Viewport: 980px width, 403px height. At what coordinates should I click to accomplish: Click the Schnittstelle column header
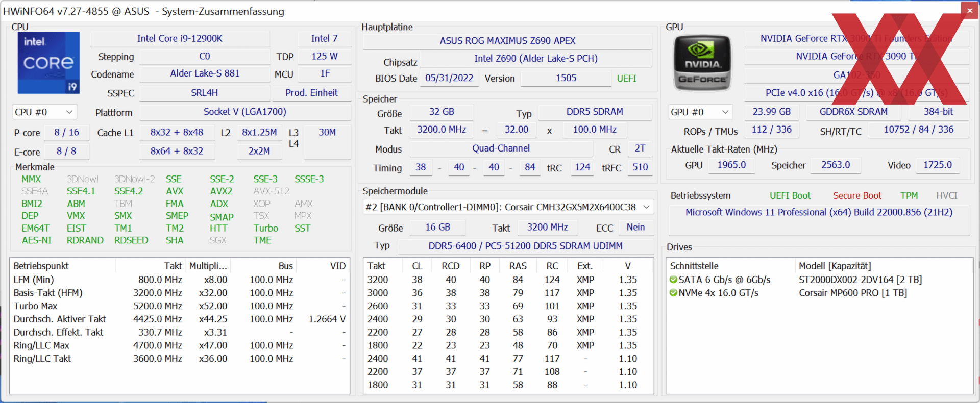731,266
